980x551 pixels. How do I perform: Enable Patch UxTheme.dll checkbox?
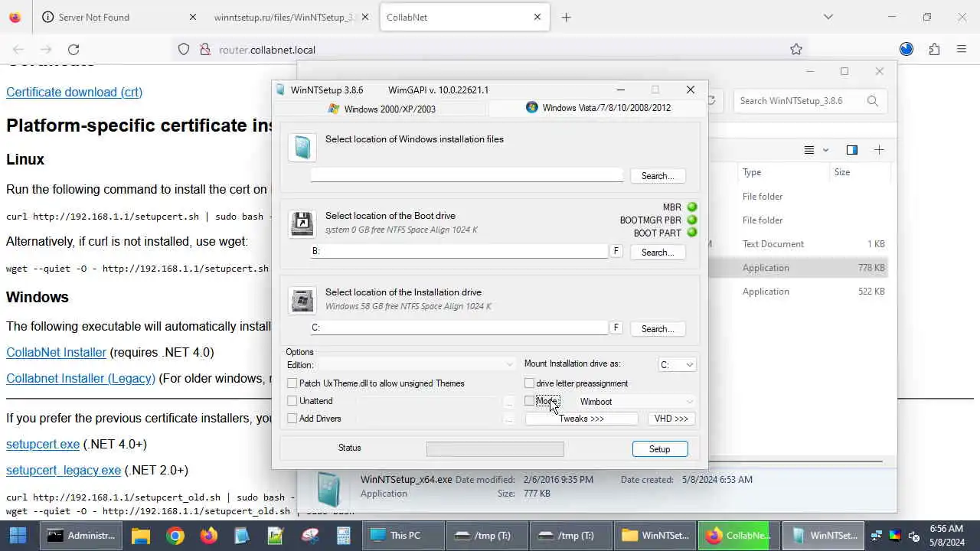coord(292,383)
